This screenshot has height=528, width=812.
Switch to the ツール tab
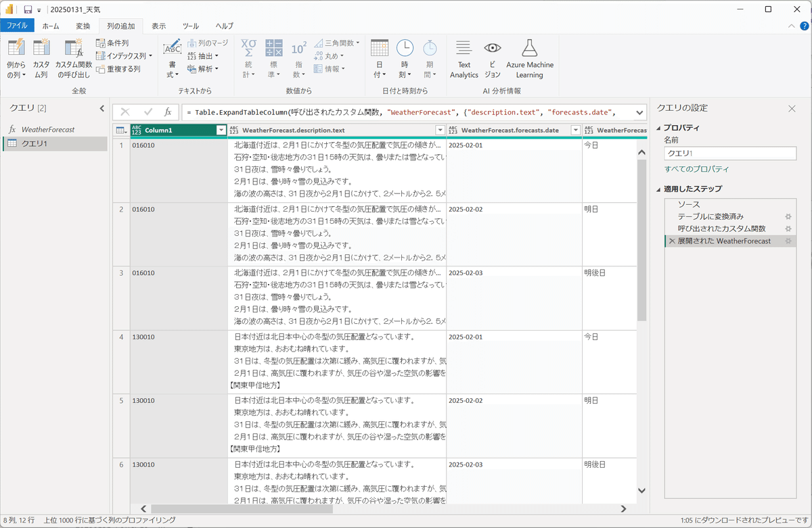tap(191, 26)
